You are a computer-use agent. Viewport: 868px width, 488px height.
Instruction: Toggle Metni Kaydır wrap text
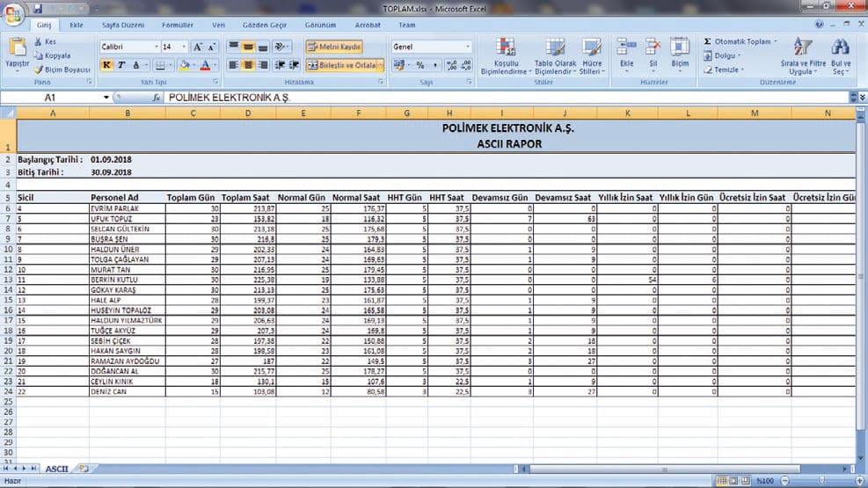click(334, 47)
